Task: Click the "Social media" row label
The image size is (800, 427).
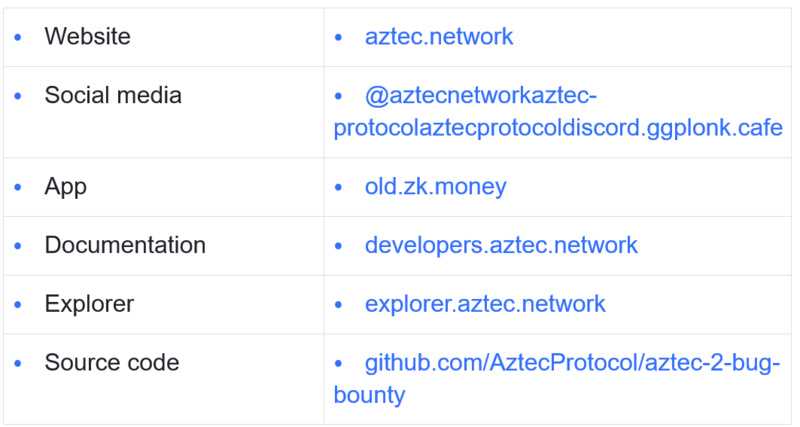Action: [113, 96]
